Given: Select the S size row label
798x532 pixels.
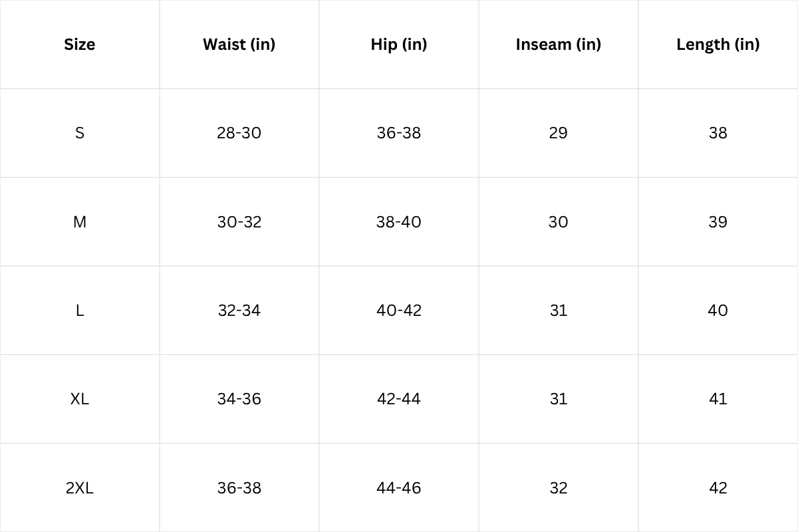Looking at the screenshot, I should [x=80, y=133].
